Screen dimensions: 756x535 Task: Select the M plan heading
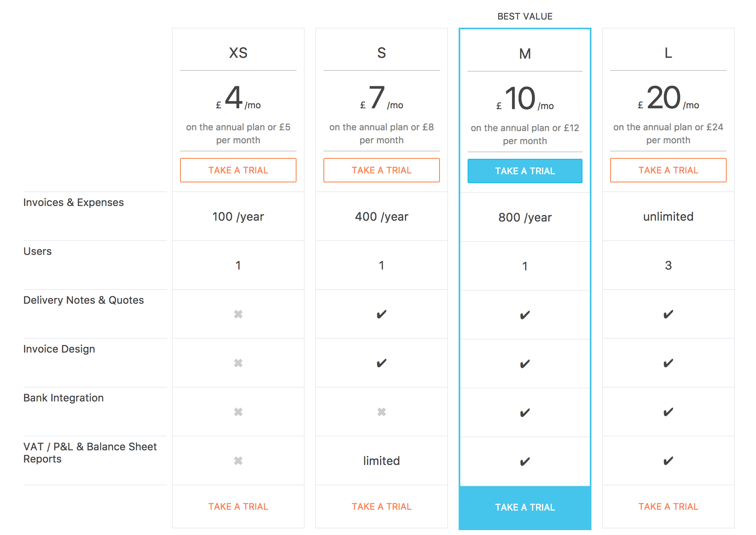[525, 54]
